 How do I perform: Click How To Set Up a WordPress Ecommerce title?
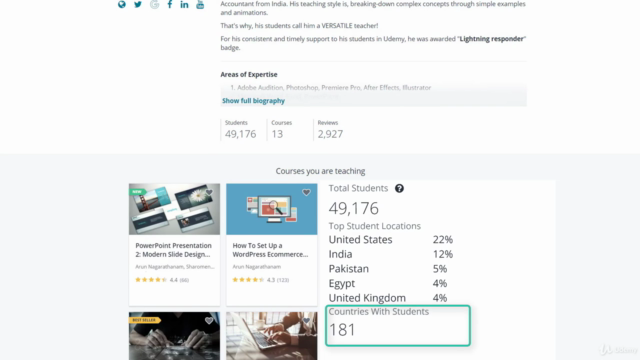270,250
